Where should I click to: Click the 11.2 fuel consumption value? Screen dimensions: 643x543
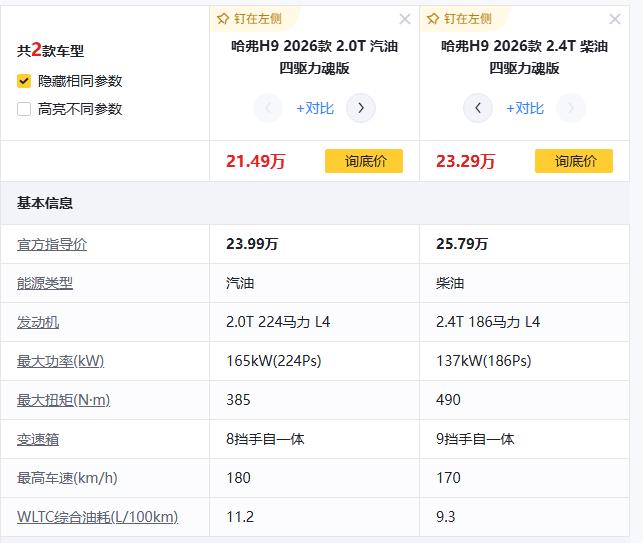pos(240,517)
